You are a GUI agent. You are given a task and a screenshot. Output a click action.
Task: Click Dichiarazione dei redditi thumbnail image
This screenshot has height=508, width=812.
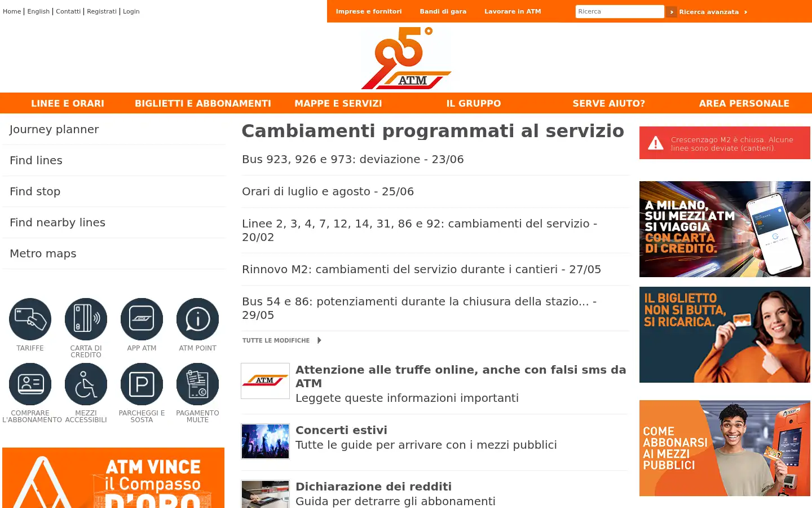(265, 494)
